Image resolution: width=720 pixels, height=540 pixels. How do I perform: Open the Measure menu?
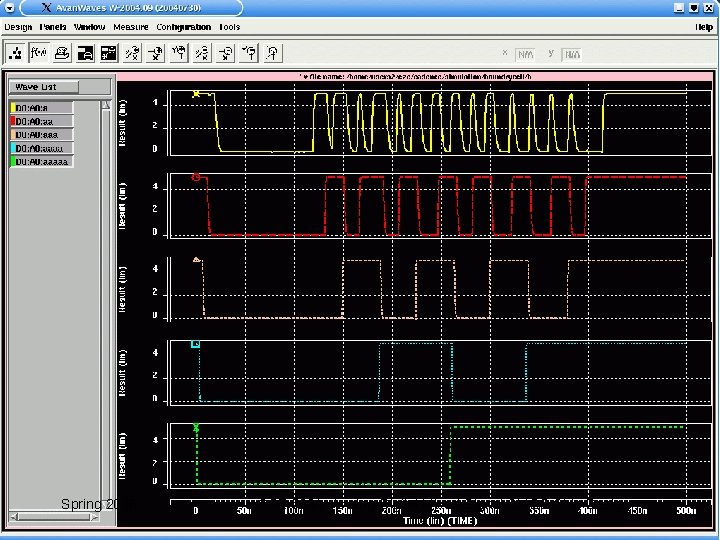pos(130,27)
